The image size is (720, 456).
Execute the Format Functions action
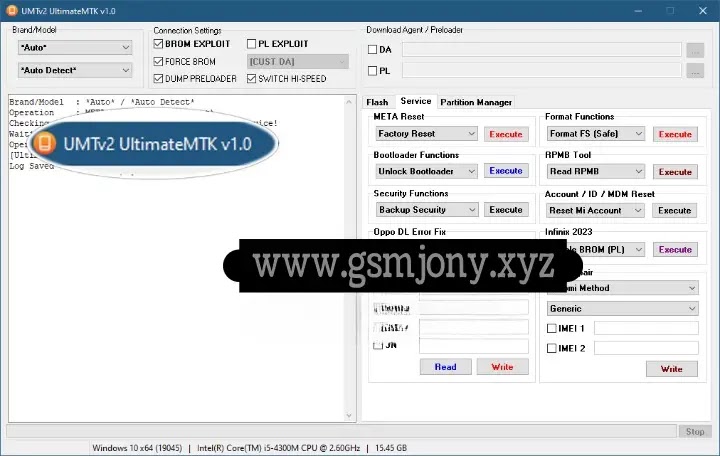coord(675,134)
